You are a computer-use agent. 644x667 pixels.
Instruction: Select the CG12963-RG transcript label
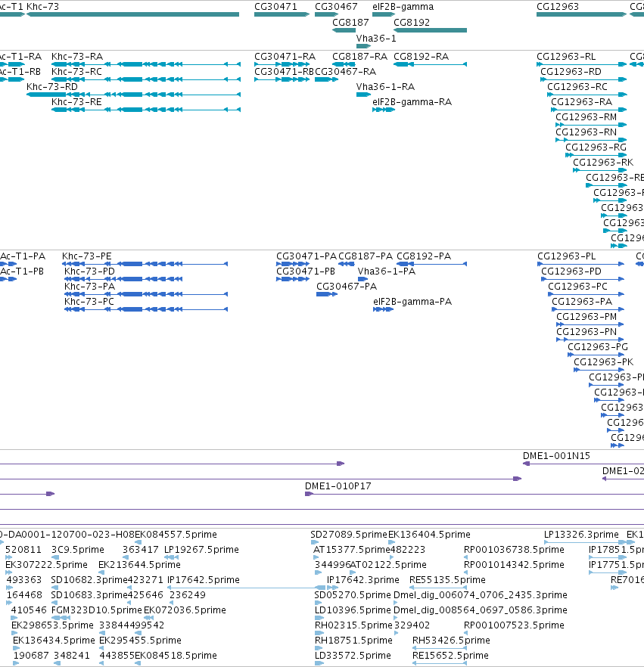(x=596, y=147)
